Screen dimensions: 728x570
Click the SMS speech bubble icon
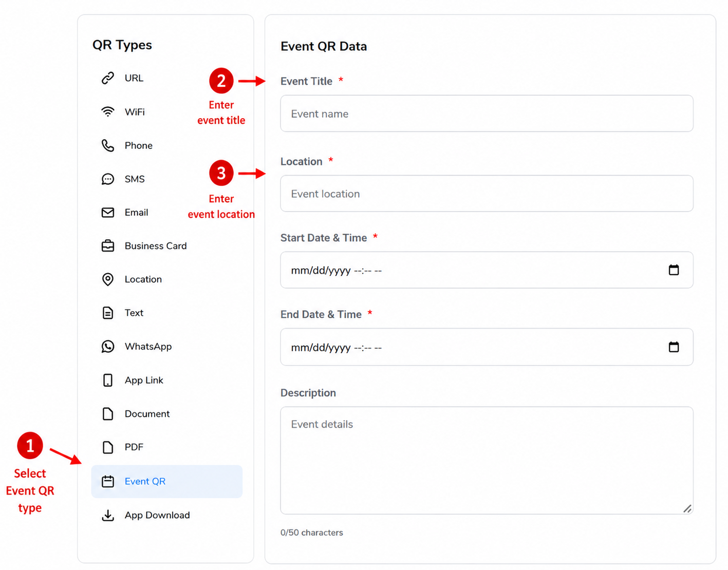coord(108,179)
